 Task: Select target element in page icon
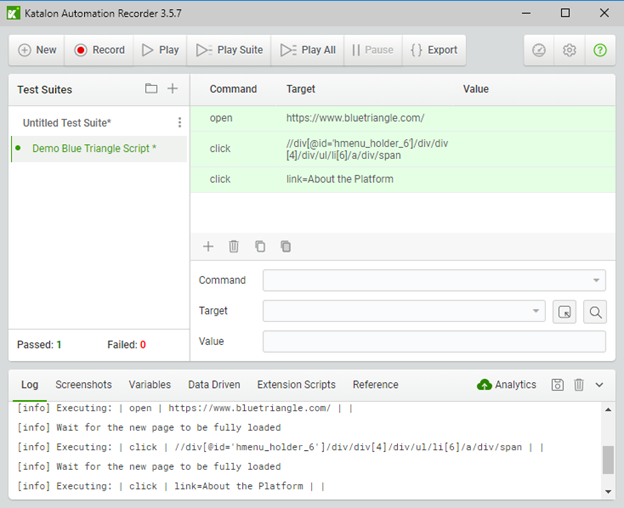coord(564,311)
